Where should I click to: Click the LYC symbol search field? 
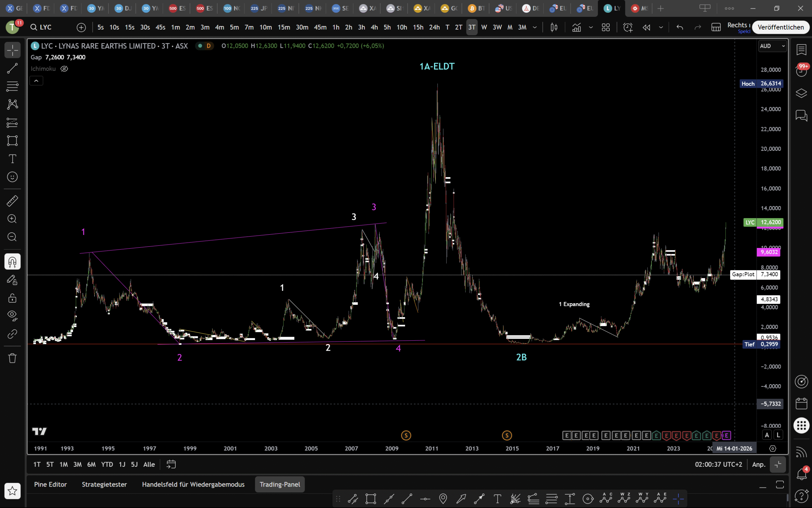[x=46, y=27]
